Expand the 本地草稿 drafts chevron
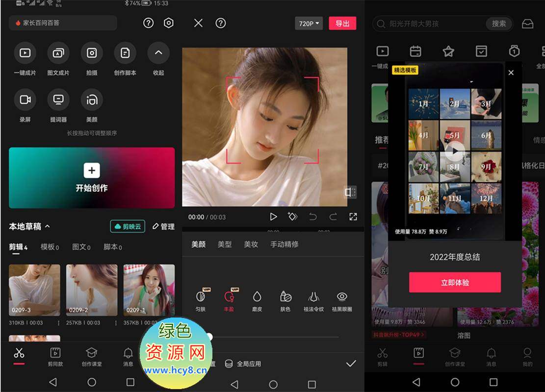545x392 pixels. tap(48, 226)
